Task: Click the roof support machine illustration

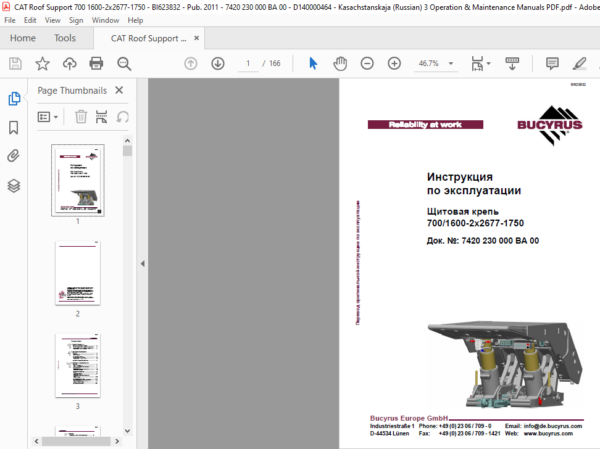Action: (505, 364)
